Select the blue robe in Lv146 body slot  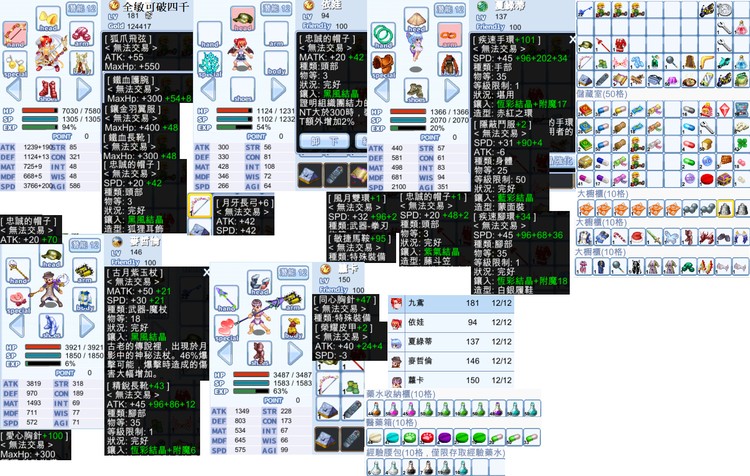tap(85, 300)
